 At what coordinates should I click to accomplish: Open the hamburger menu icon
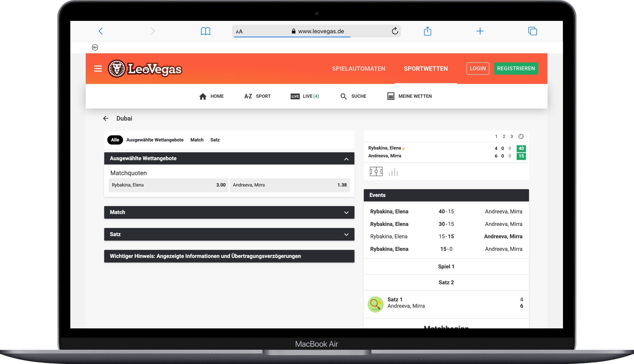point(98,69)
